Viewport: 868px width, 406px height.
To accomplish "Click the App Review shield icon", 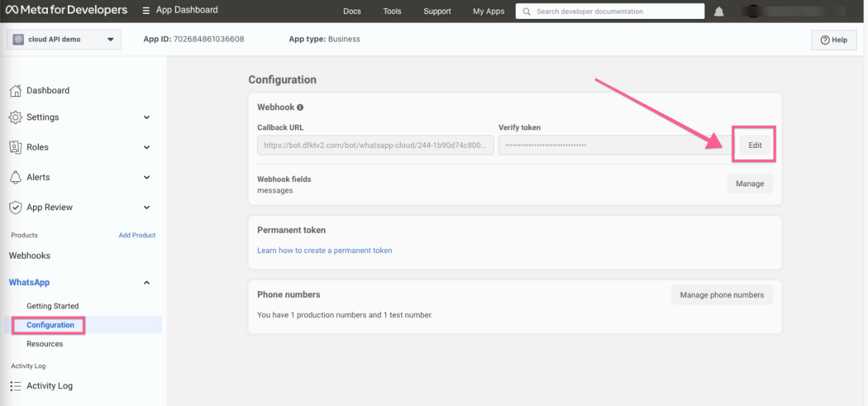I will point(16,208).
